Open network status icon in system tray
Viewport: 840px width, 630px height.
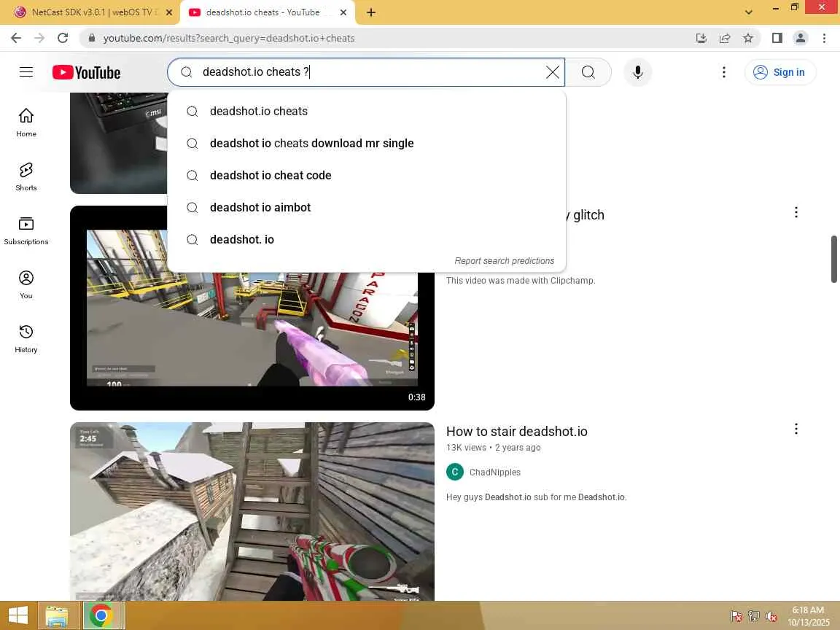tap(754, 616)
